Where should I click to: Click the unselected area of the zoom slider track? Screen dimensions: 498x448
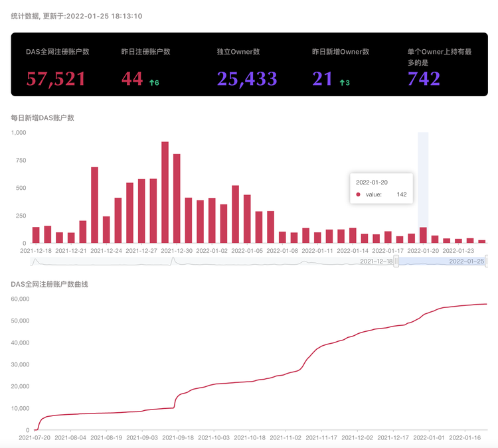click(x=199, y=261)
